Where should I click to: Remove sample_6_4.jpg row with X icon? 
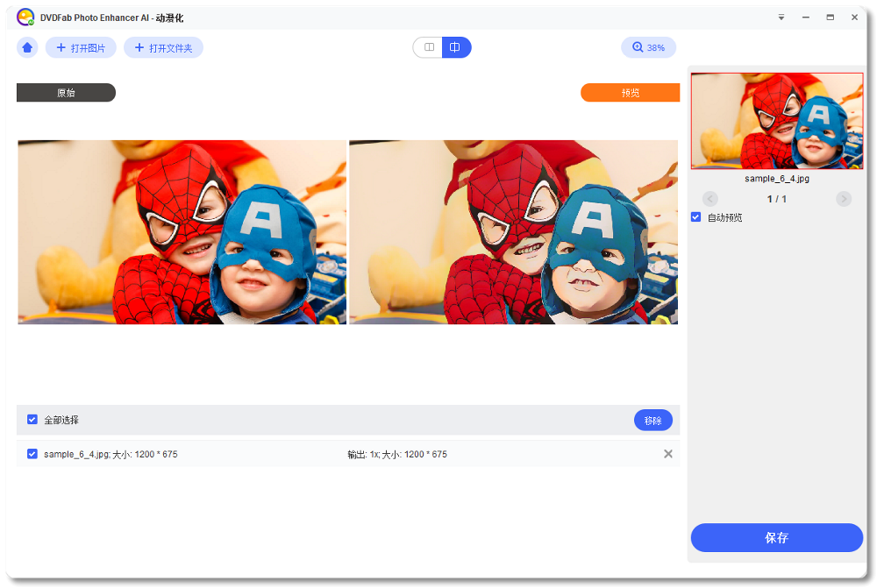click(x=667, y=454)
